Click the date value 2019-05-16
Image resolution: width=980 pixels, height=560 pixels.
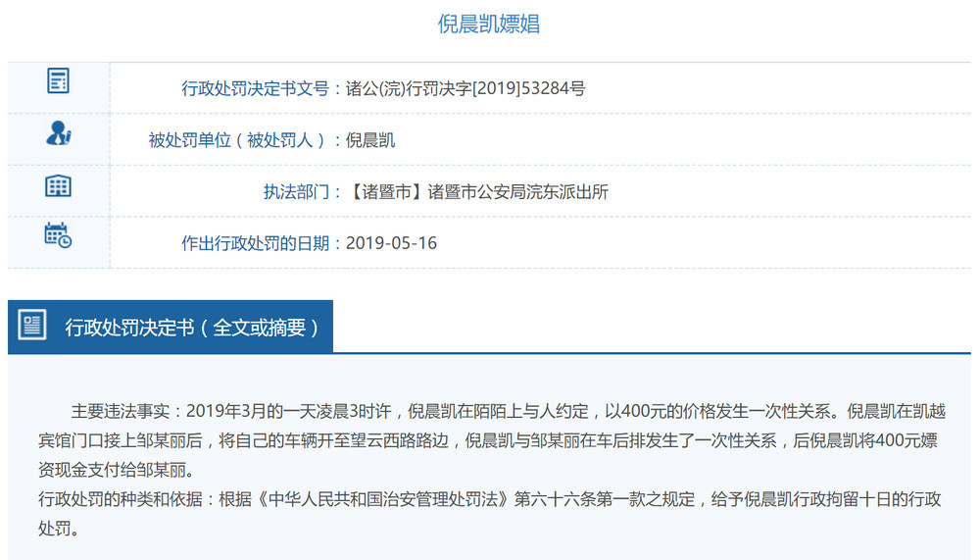pyautogui.click(x=391, y=243)
